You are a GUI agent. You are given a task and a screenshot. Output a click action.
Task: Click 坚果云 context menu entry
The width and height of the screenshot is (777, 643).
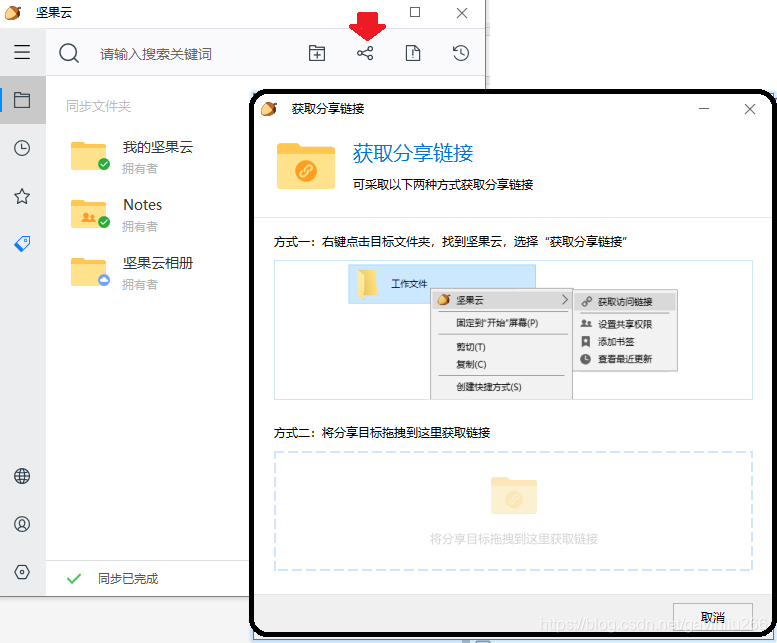502,300
